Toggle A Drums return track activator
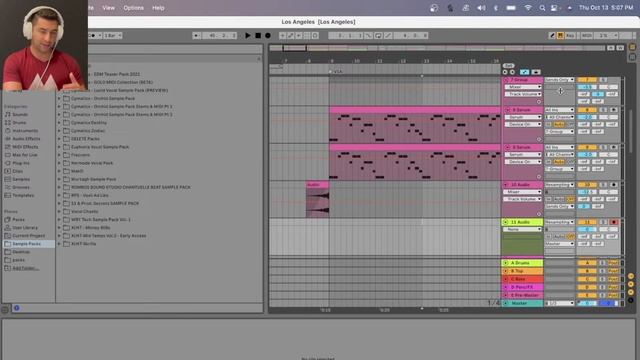The image size is (640, 360). (587, 263)
